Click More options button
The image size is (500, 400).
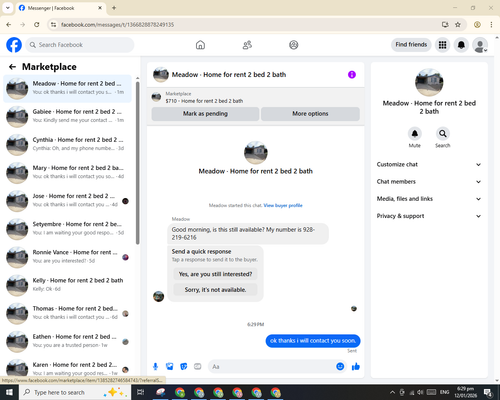[x=310, y=114]
